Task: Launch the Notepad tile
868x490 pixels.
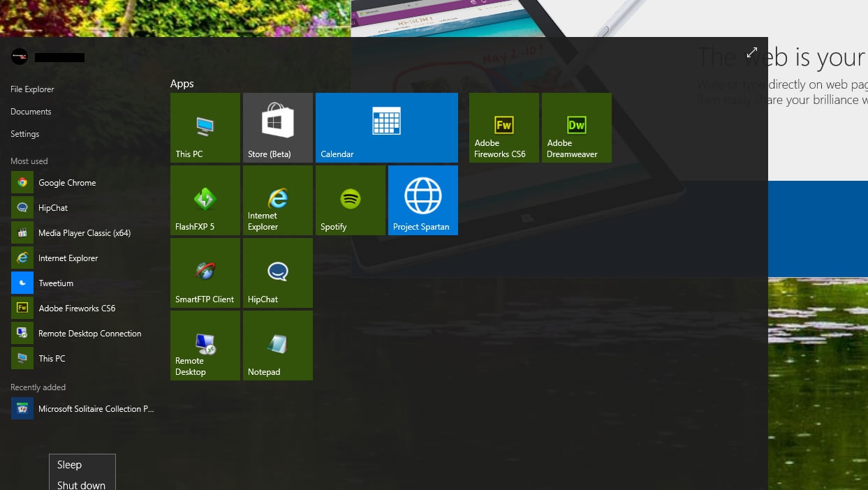Action: tap(278, 346)
